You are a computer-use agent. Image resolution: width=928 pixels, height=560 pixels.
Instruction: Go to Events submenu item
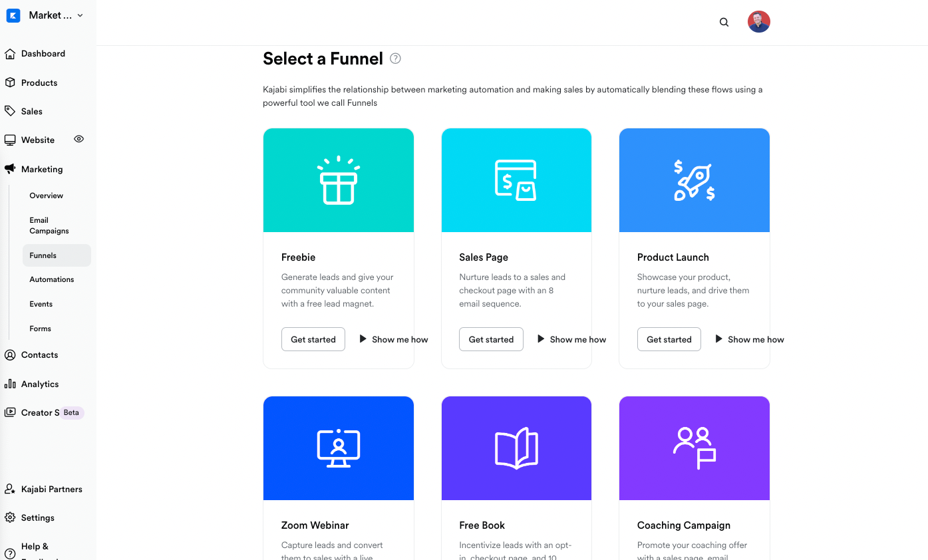tap(41, 304)
